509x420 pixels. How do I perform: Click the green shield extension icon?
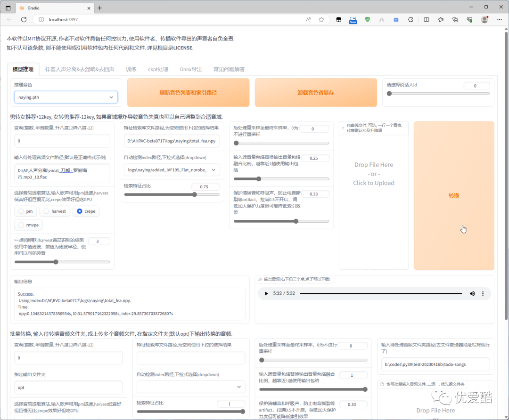368,19
